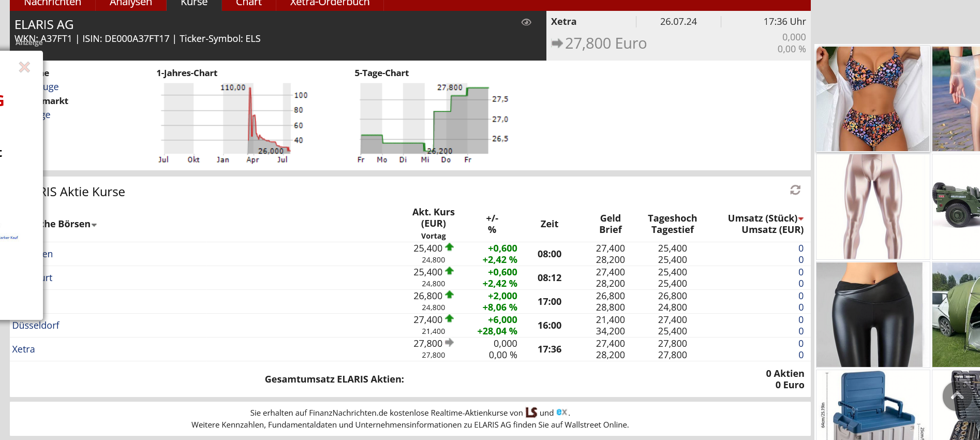Open the Chart tab
Image resolution: width=980 pixels, height=440 pixels.
pyautogui.click(x=249, y=4)
